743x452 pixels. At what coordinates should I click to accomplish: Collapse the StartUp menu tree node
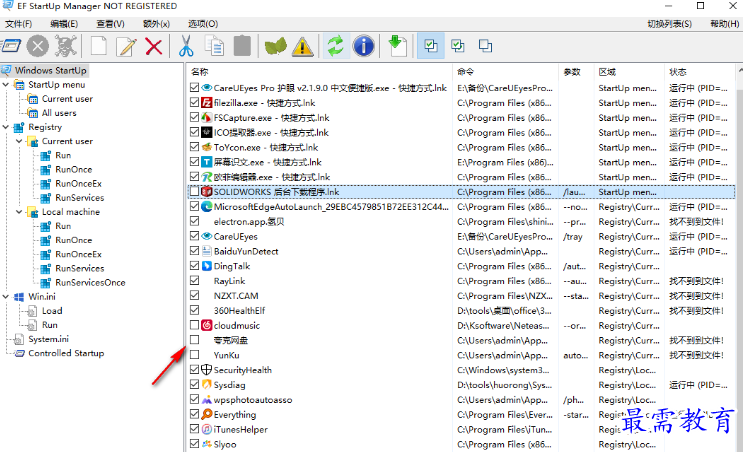coord(6,85)
